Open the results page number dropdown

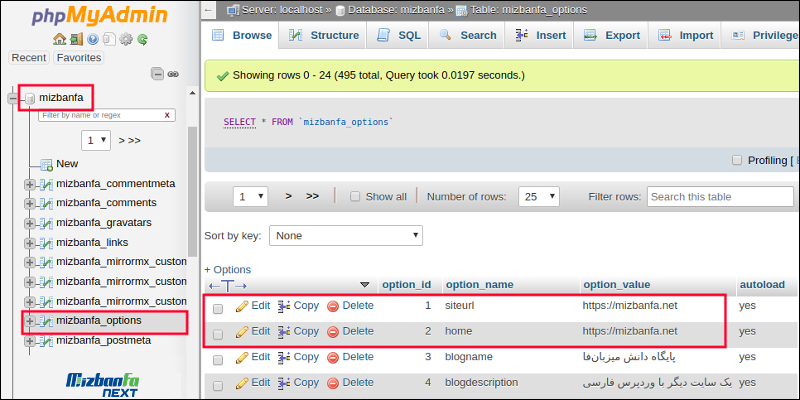pyautogui.click(x=250, y=196)
